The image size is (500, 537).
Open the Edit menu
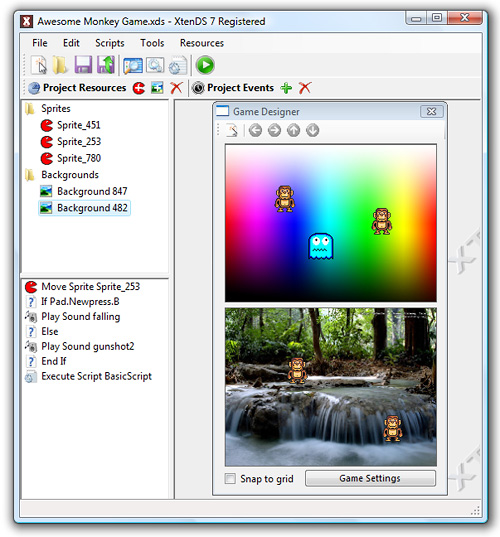pos(71,43)
